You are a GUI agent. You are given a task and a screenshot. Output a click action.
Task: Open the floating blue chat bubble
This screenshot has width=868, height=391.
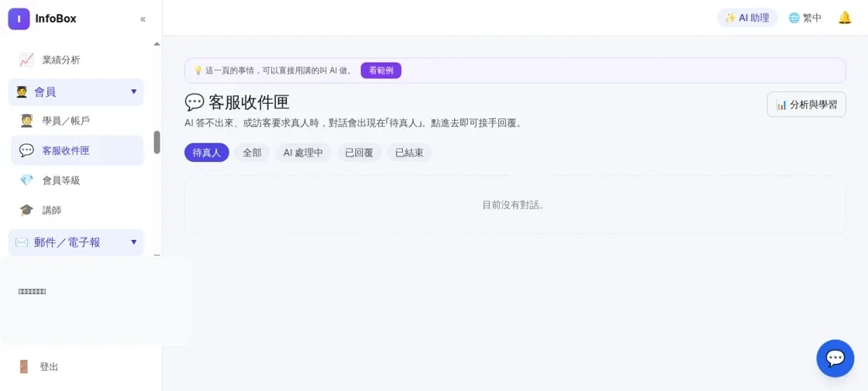point(835,358)
